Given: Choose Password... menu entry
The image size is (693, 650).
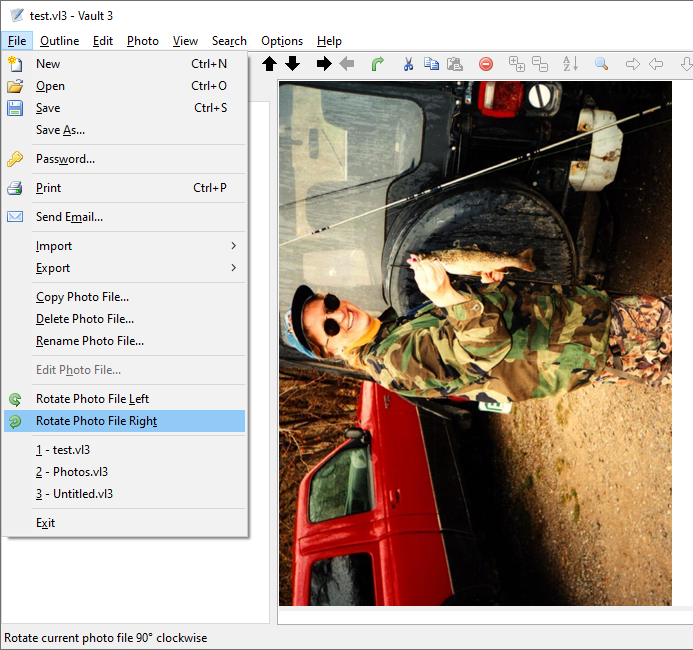Looking at the screenshot, I should [65, 159].
